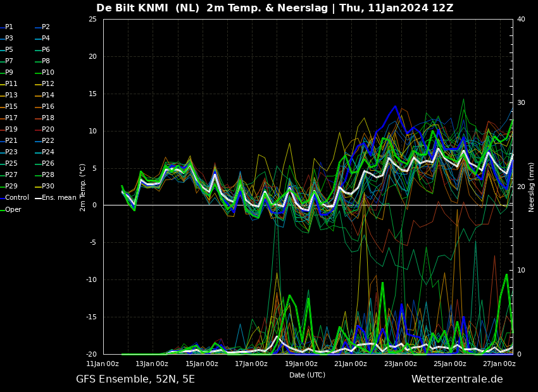Click the 13Jan 00z date tick label
This screenshot has height=392, width=538.
pos(152,364)
